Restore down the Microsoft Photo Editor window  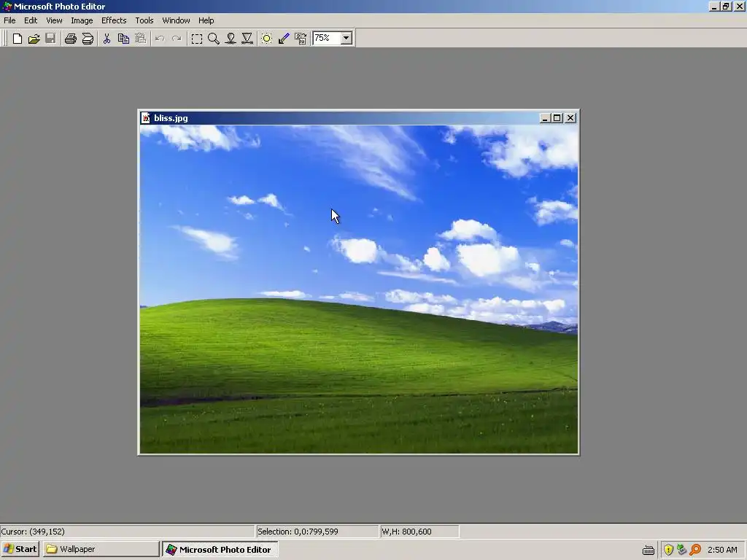[x=726, y=7]
